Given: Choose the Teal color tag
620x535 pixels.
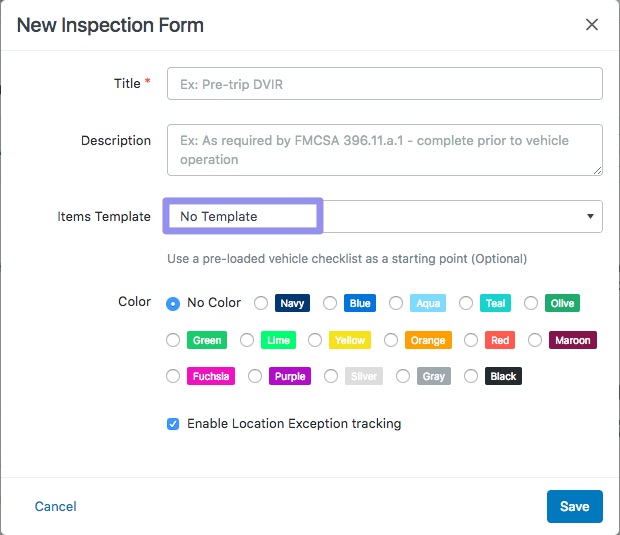Looking at the screenshot, I should click(495, 303).
